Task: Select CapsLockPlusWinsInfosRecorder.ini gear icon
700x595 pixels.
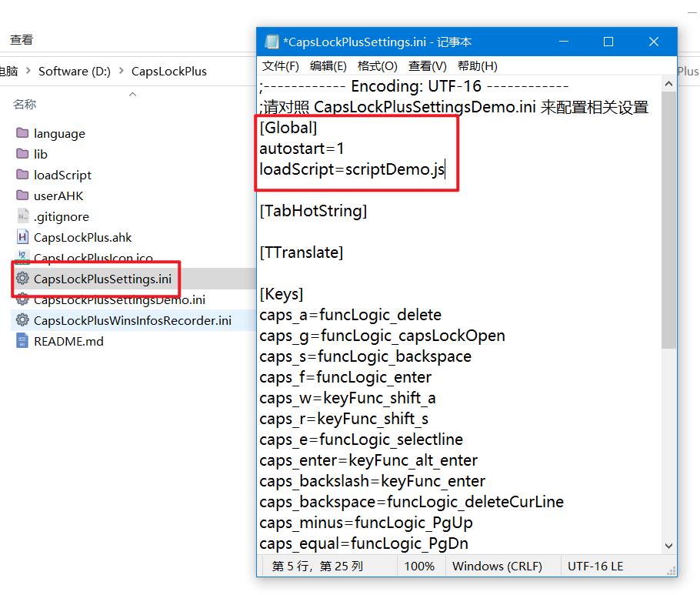Action: 22,320
